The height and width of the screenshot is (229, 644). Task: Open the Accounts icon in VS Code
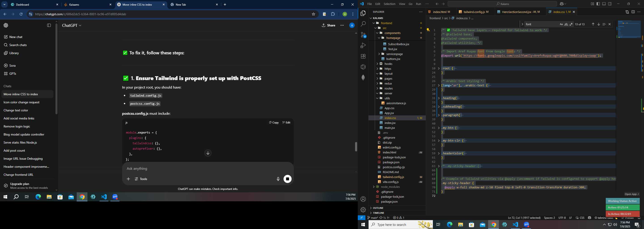(x=363, y=199)
